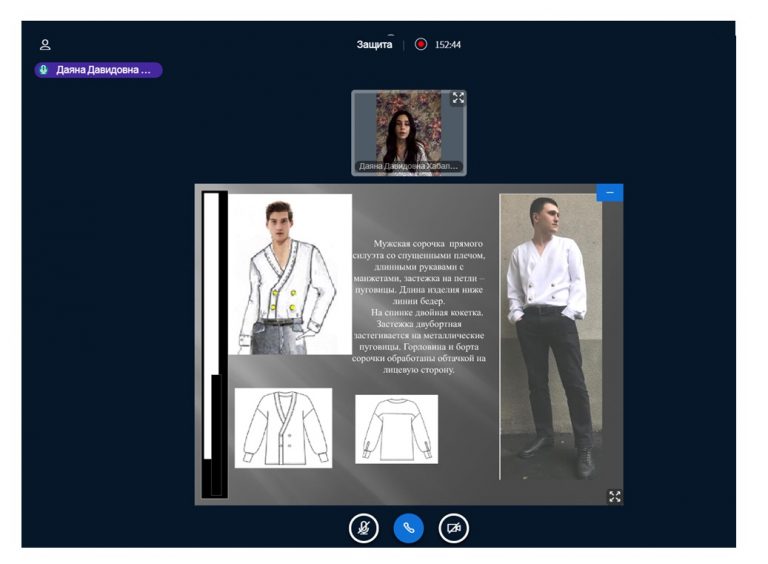Expand the webcam video to fullscreen

coord(458,98)
